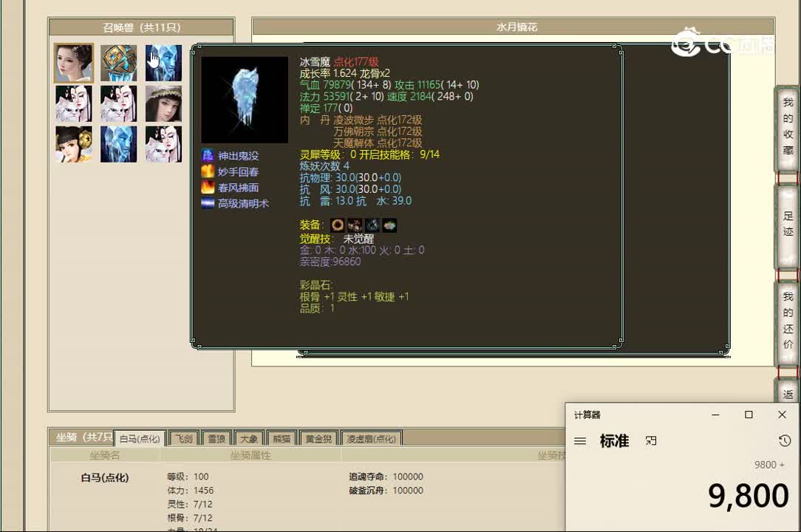Switch to the 凌虚扇(点化) mount tab

click(372, 438)
